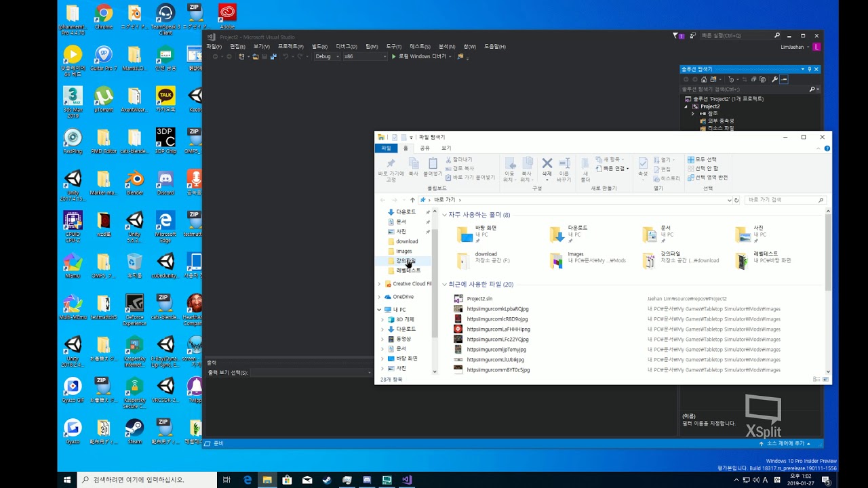Screen dimensions: 868x488
Task: Click 모두 선택 (Select all) in the ribbon
Action: (x=702, y=160)
